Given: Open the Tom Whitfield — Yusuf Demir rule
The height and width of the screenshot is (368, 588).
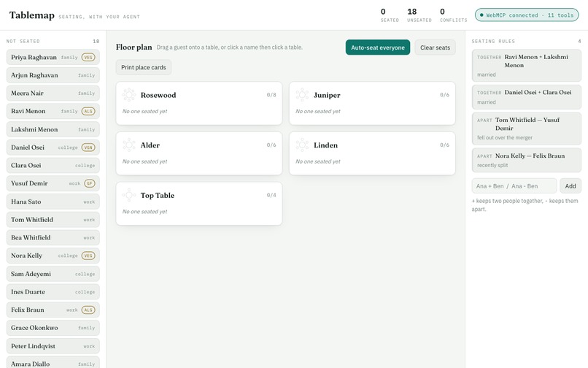Looking at the screenshot, I should pyautogui.click(x=527, y=129).
